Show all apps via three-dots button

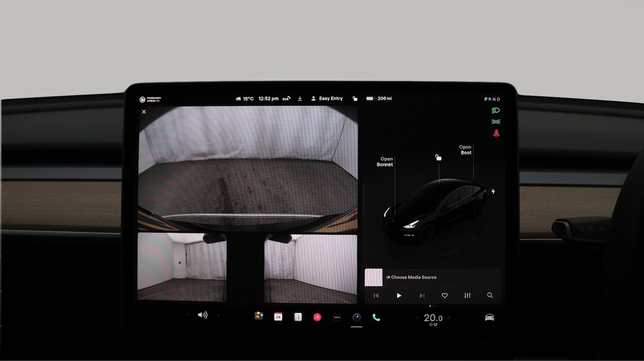click(x=337, y=318)
